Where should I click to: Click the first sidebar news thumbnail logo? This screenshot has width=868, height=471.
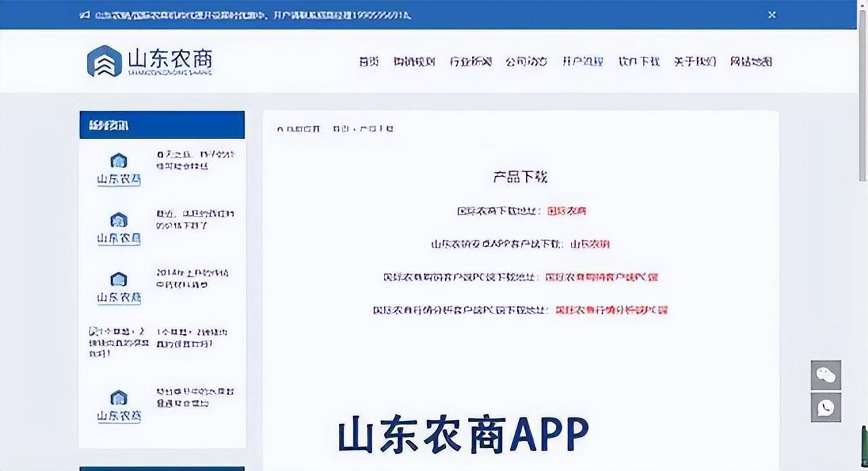click(x=119, y=169)
